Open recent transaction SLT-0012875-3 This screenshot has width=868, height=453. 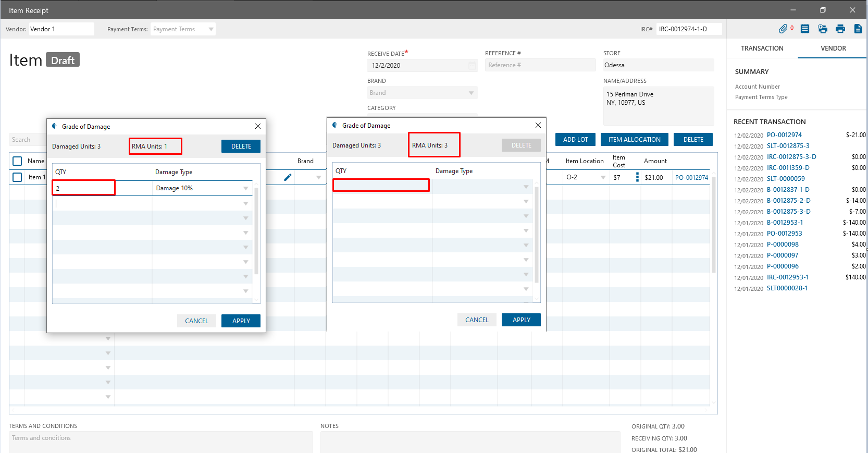pos(788,146)
